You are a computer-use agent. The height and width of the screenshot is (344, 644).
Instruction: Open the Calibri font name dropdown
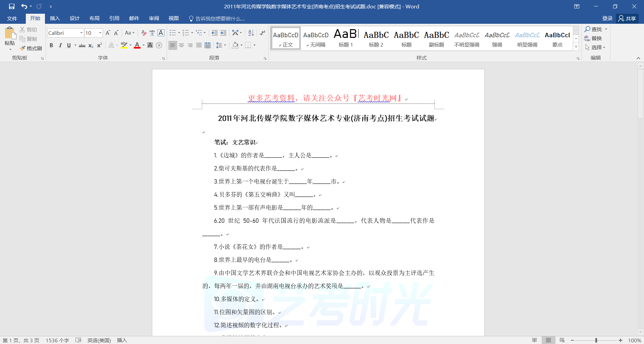(81, 33)
